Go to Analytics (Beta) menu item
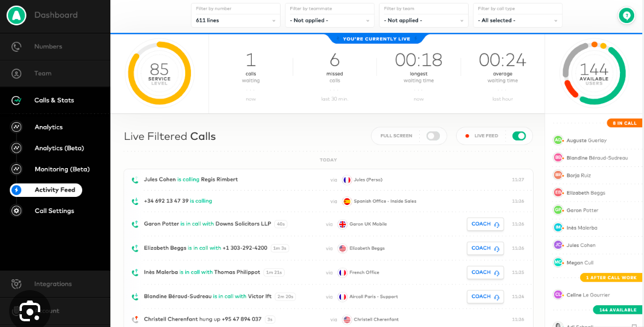Viewport: 644px width, 327px height. tap(59, 149)
